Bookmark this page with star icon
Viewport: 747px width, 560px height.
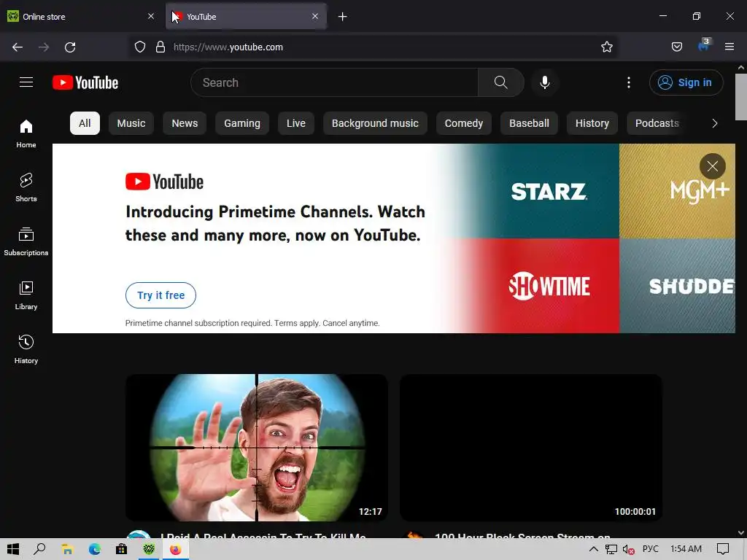606,47
